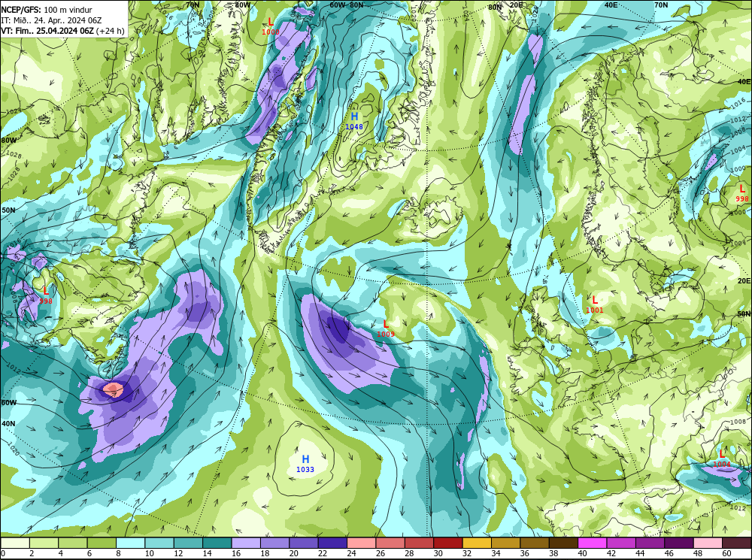Pick the 40–42 magenta legend swatch
This screenshot has height=560, width=752.
click(593, 543)
